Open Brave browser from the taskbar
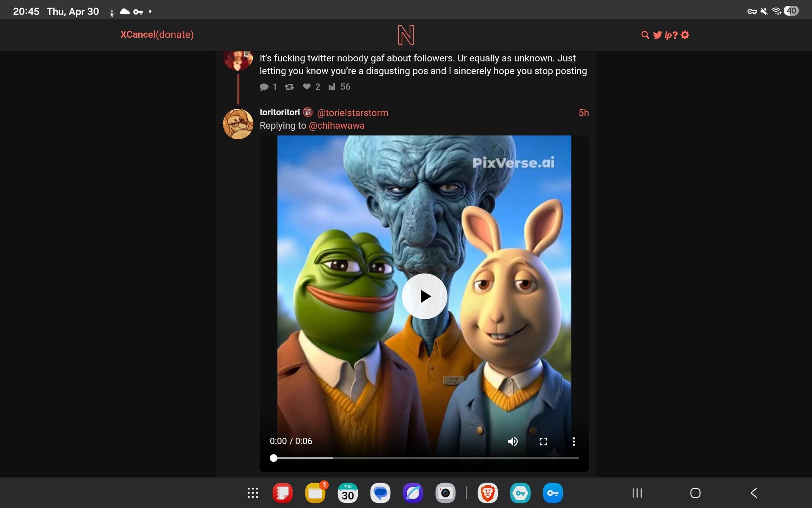Screen dimensions: 812x508 pos(488,493)
